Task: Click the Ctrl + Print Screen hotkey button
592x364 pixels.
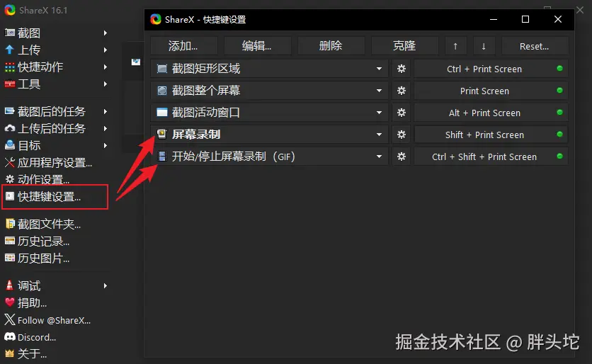Action: 491,69
